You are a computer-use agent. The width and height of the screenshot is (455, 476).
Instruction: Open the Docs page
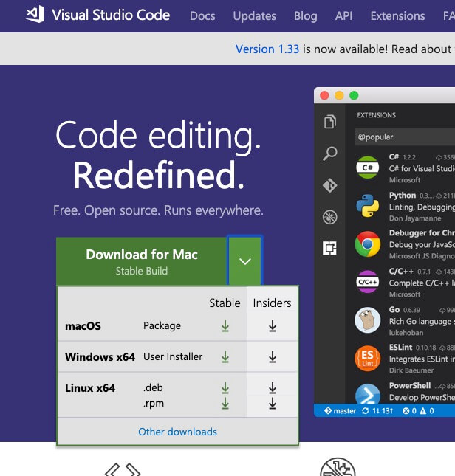point(202,15)
